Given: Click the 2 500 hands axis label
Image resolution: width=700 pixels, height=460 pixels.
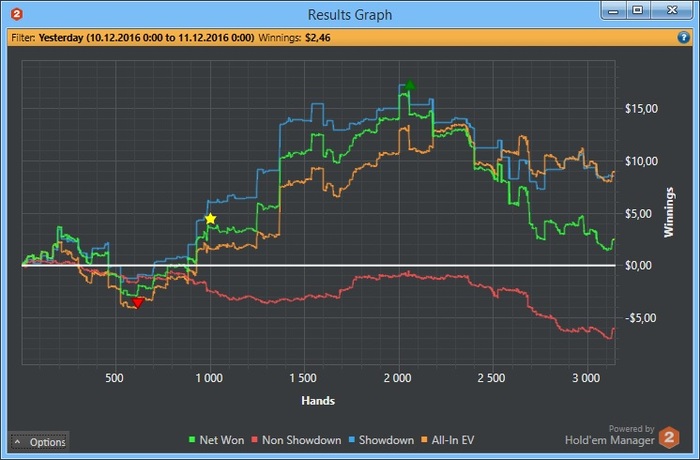Looking at the screenshot, I should (491, 378).
